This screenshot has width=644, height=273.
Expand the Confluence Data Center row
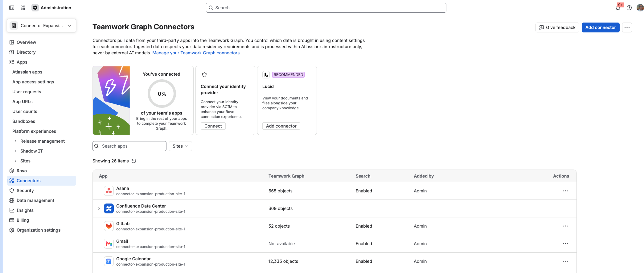(x=99, y=208)
